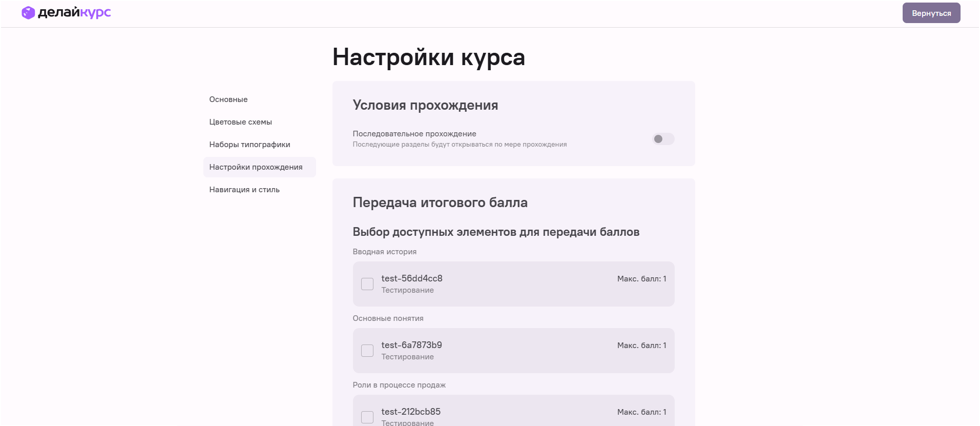Check the test-56dd4cc8 checkbox

pyautogui.click(x=367, y=284)
